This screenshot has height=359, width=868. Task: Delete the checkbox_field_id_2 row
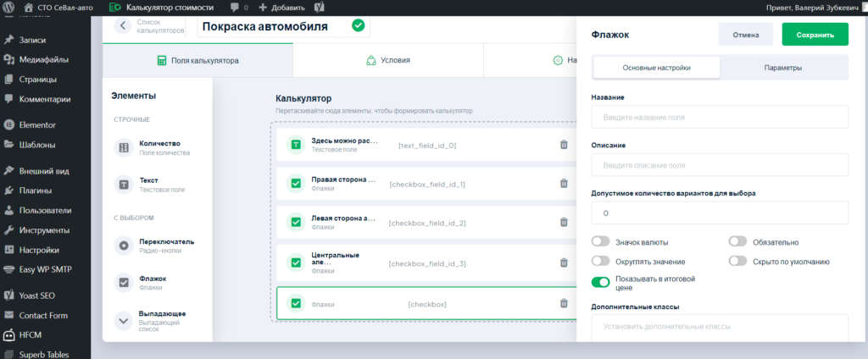coord(564,223)
